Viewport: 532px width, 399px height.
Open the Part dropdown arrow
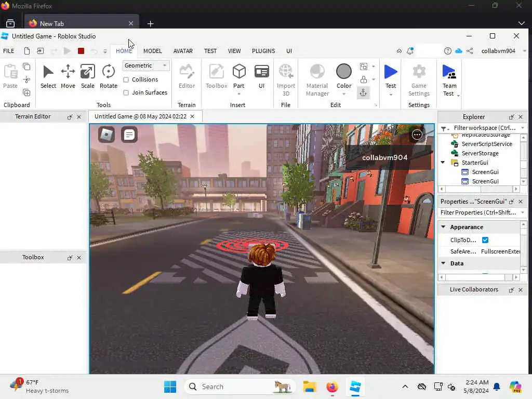point(239,94)
